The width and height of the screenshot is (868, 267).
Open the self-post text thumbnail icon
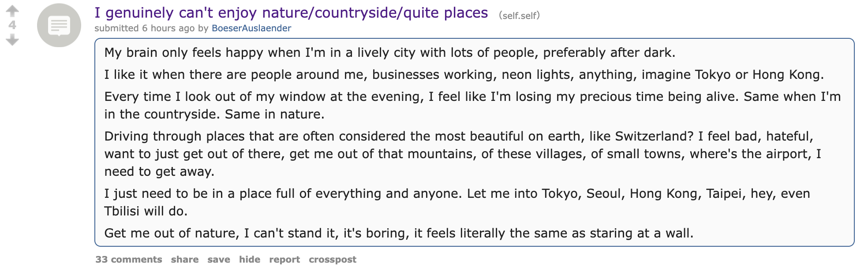point(59,26)
